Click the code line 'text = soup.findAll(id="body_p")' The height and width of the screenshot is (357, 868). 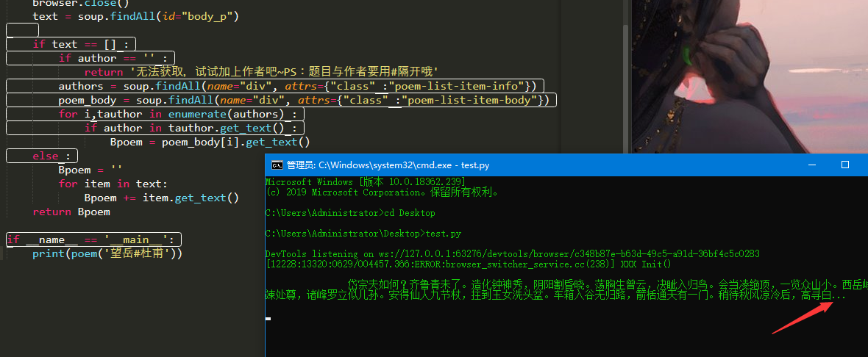coord(135,16)
